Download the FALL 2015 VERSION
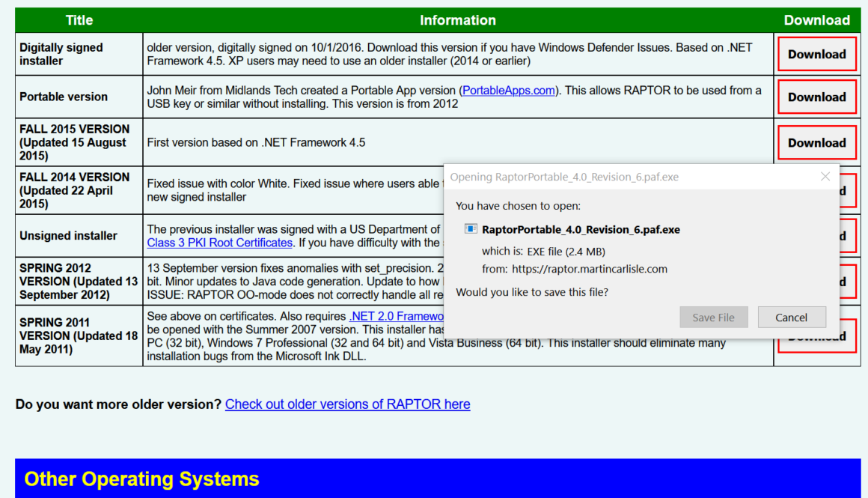Image resolution: width=868 pixels, height=498 pixels. pos(816,142)
